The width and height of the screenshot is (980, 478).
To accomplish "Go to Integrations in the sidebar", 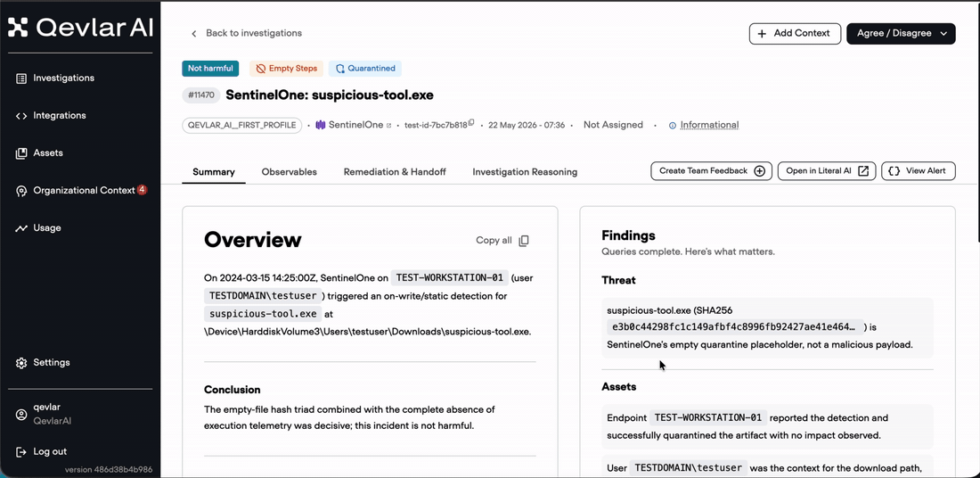I will click(x=60, y=116).
